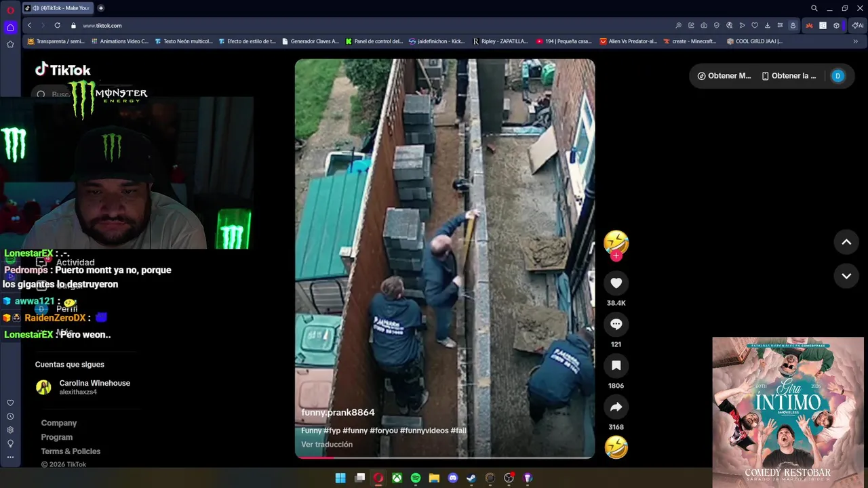
Task: Open Spotify from the taskbar
Action: [416, 478]
